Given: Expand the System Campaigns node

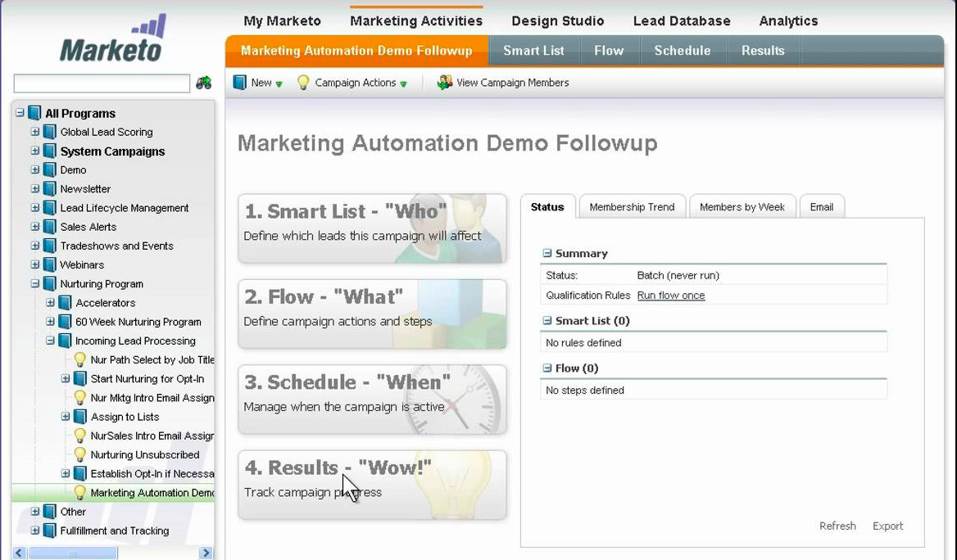Looking at the screenshot, I should click(34, 151).
